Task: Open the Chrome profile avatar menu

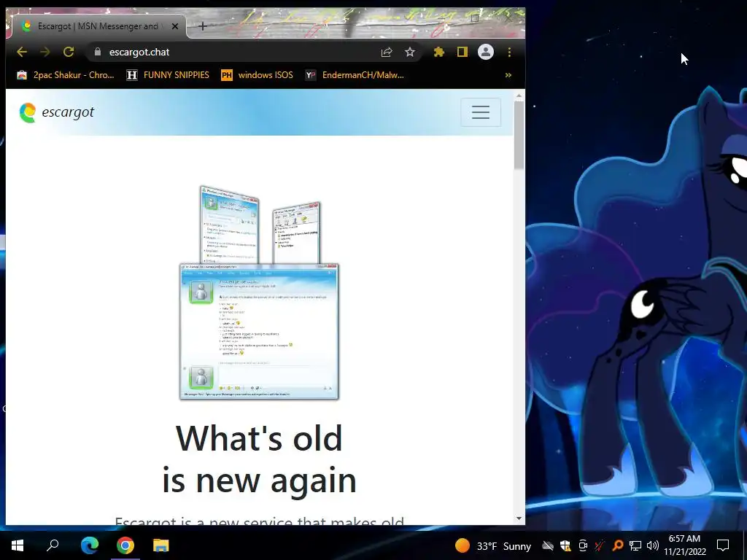Action: pos(485,52)
